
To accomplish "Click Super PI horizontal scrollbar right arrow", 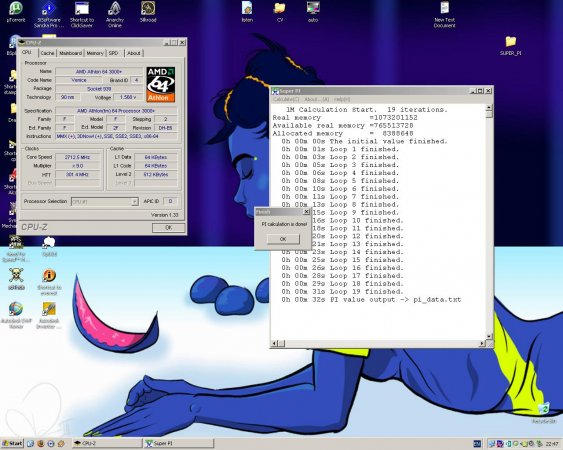I will pos(481,343).
